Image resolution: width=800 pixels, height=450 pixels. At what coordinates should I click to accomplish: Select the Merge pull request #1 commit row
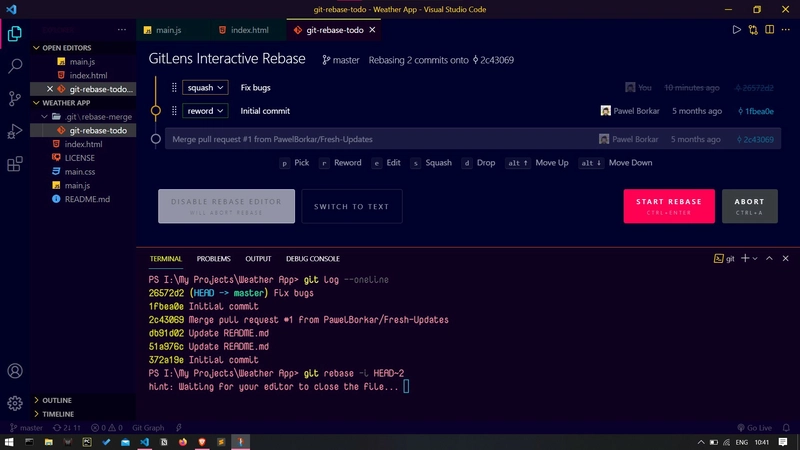click(x=473, y=139)
